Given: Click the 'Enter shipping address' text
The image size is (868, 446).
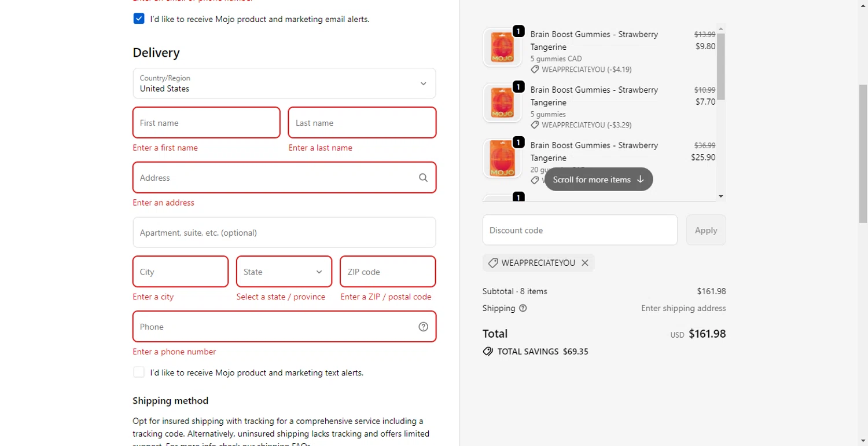Looking at the screenshot, I should pos(683,308).
